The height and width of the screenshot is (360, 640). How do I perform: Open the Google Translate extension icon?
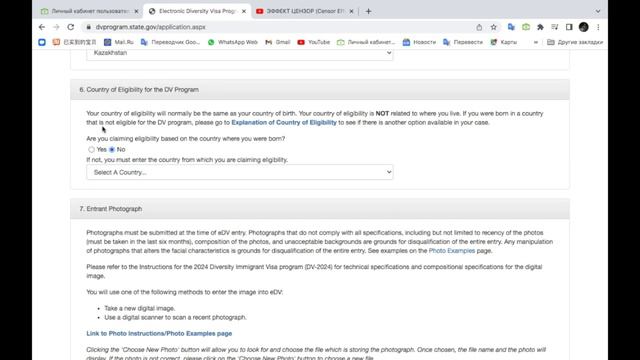pyautogui.click(x=511, y=27)
